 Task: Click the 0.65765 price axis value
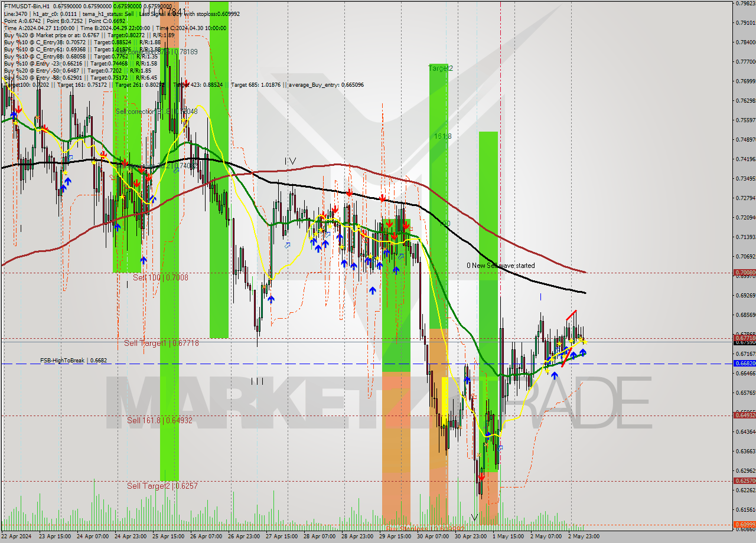click(x=745, y=392)
